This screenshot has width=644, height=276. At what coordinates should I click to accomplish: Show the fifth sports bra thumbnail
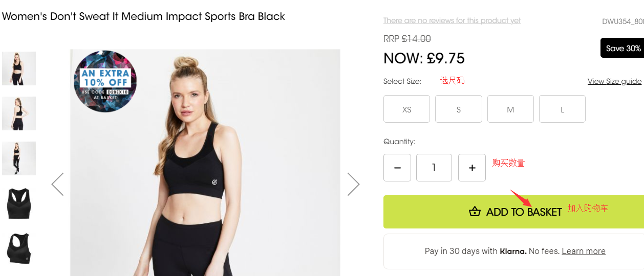coord(19,248)
